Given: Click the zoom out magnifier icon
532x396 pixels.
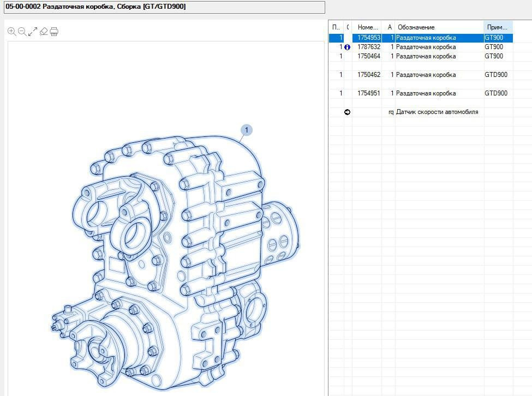Looking at the screenshot, I should (22, 32).
